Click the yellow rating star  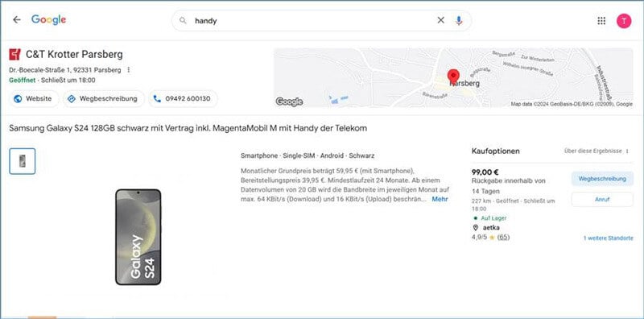pos(492,237)
